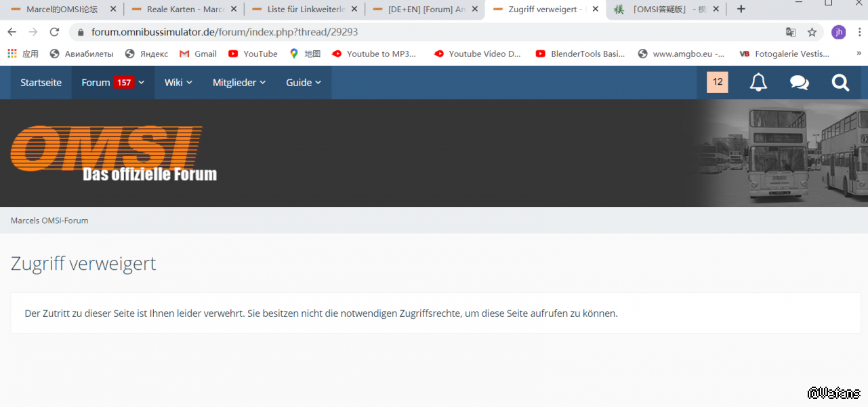Go back with the browser back arrow
Viewport: 868px width, 407px height.
(x=12, y=32)
